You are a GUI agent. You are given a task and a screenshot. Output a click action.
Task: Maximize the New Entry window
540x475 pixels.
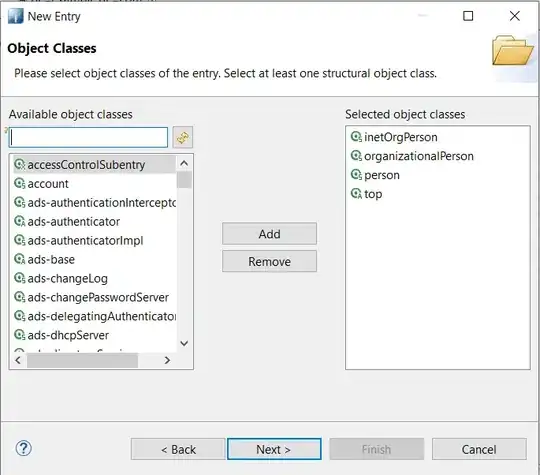[468, 16]
